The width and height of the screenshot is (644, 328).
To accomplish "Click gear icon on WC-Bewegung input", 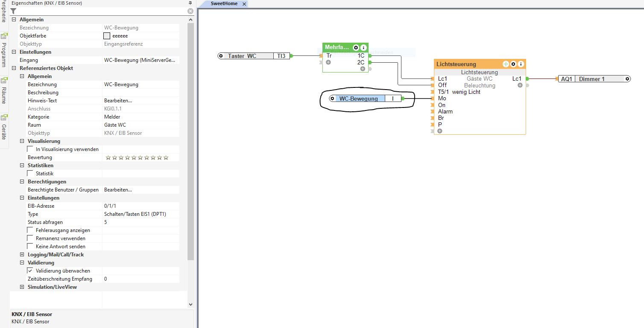I will point(332,99).
